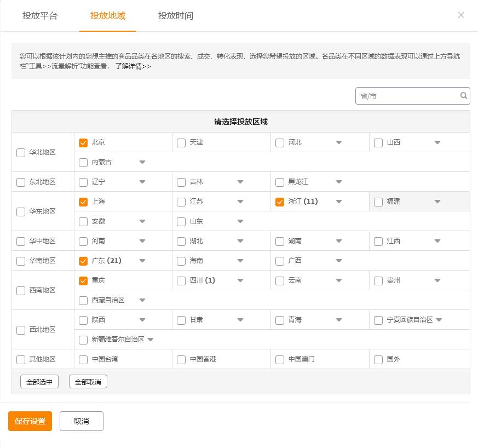Screen dimensions: 478x448
Task: Deselect the 浙江 (11) checkbox
Action: point(279,202)
